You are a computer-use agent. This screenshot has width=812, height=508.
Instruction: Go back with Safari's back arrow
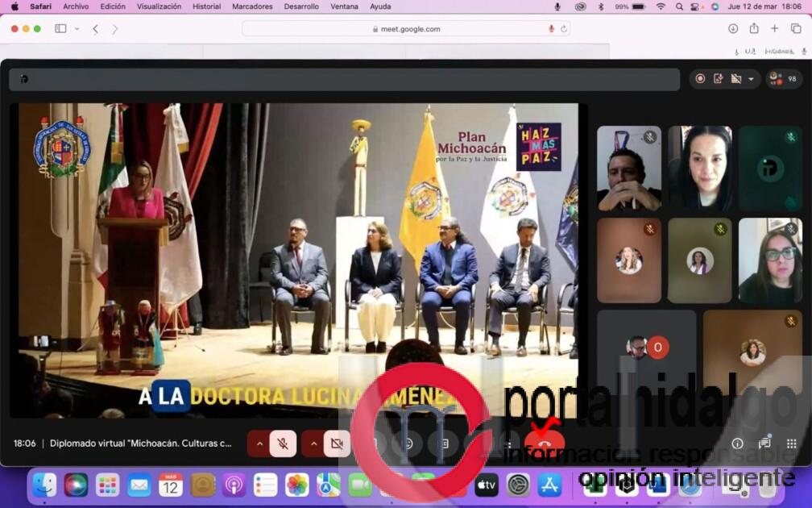click(x=95, y=28)
